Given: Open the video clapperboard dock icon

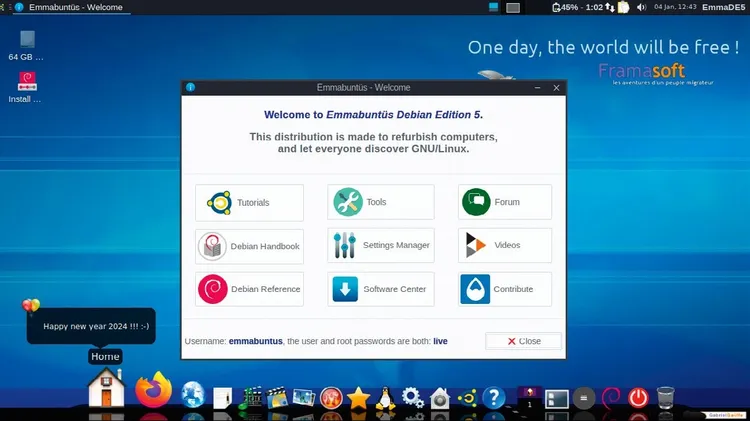Looking at the screenshot, I should point(277,398).
